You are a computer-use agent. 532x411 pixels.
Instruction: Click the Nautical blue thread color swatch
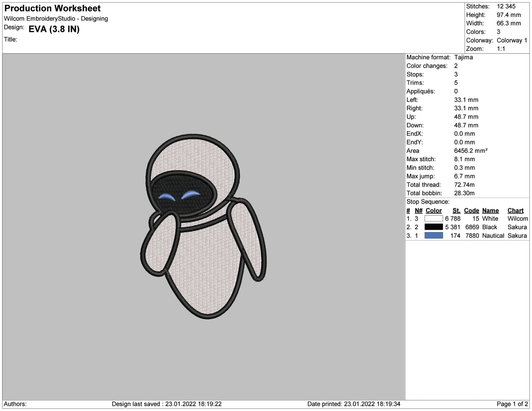(433, 235)
